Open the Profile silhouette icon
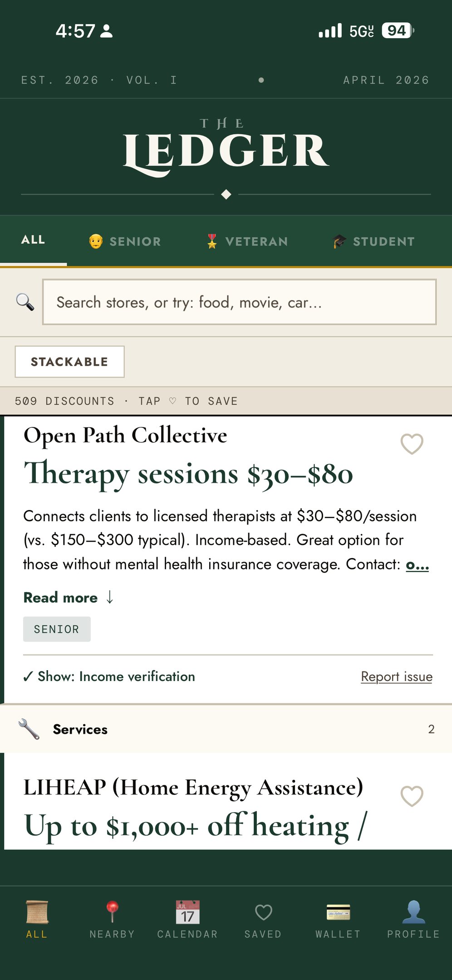Image resolution: width=452 pixels, height=980 pixels. [x=413, y=911]
